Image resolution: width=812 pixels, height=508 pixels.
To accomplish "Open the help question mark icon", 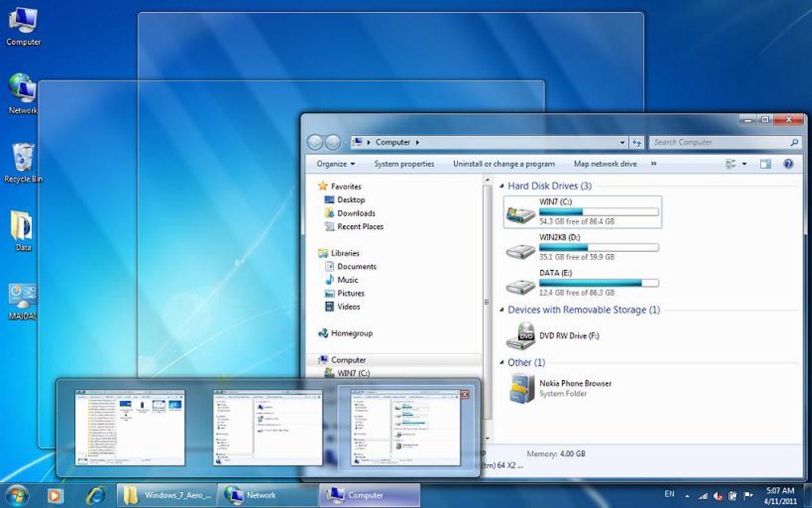I will [788, 164].
